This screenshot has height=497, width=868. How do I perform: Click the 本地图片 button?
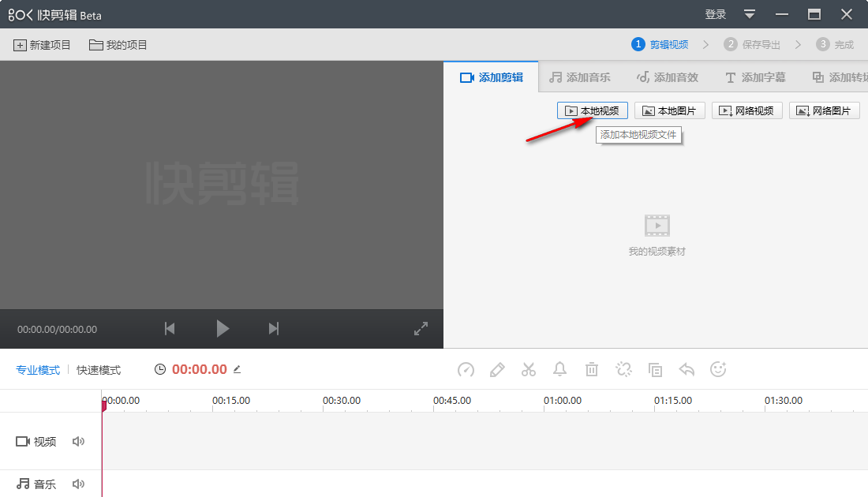669,110
